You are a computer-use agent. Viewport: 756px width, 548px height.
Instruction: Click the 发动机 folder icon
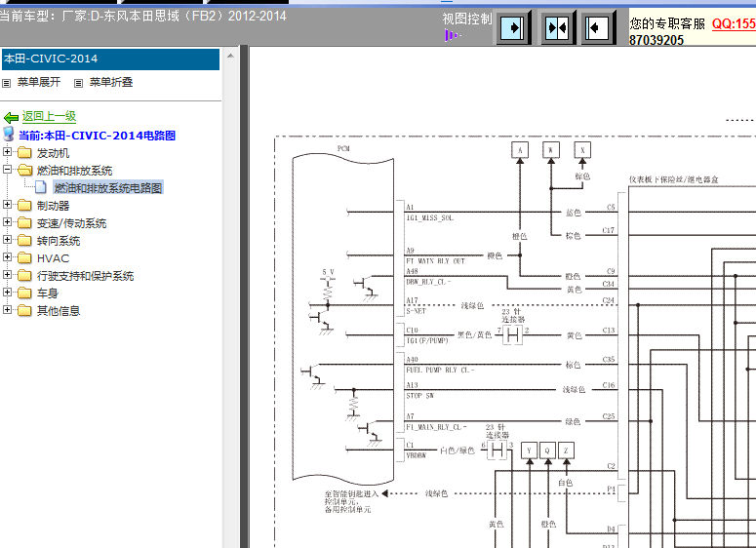click(24, 153)
